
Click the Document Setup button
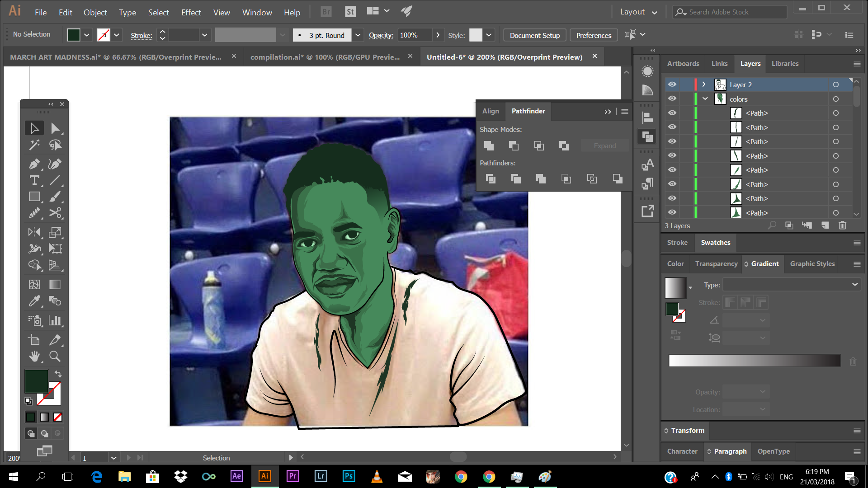(534, 35)
